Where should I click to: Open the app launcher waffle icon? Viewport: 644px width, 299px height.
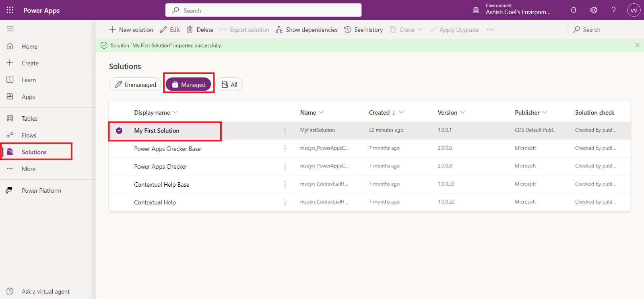(10, 10)
